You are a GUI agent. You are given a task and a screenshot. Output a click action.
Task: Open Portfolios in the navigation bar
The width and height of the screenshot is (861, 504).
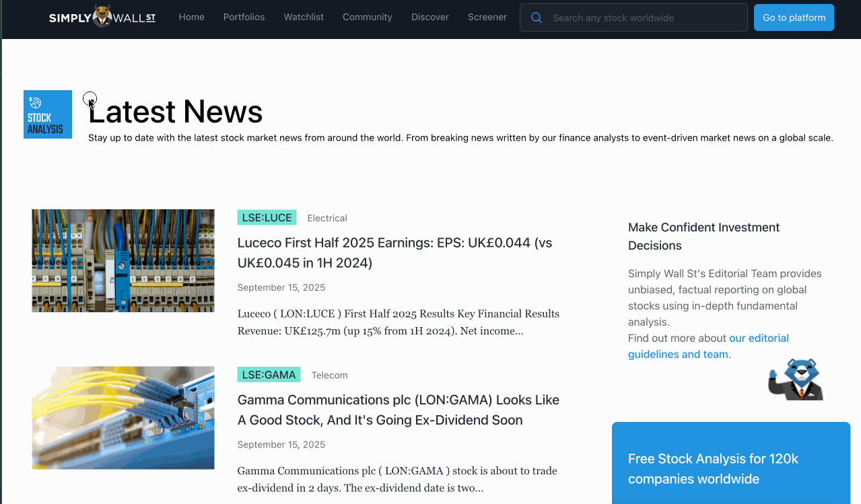point(244,17)
